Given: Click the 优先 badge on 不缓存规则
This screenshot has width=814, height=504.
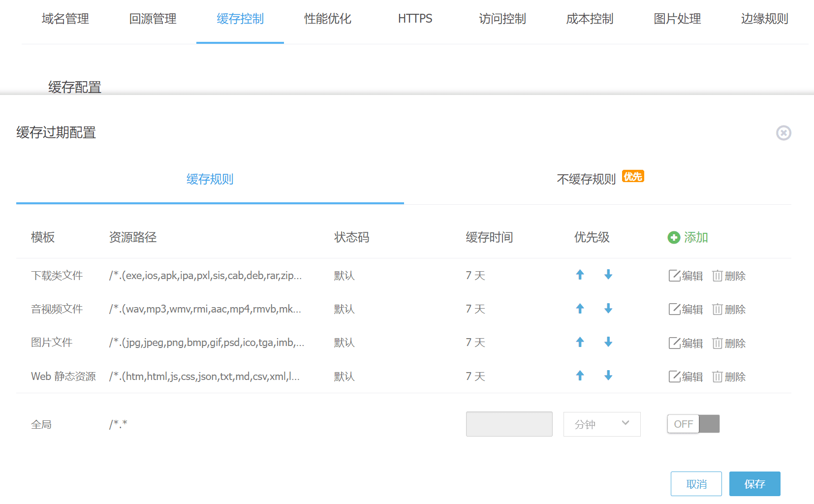Looking at the screenshot, I should (633, 176).
